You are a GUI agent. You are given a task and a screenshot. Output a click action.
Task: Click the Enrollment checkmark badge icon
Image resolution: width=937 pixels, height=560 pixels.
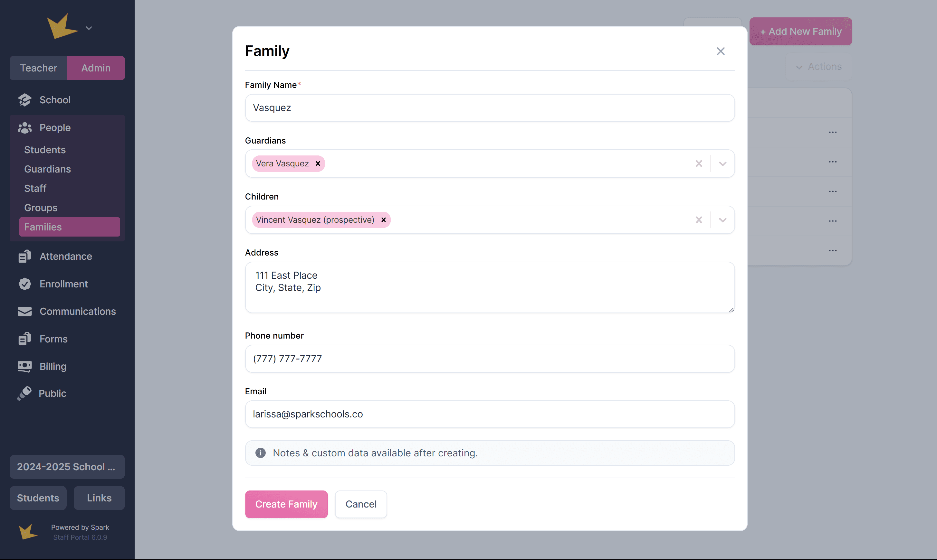click(24, 284)
